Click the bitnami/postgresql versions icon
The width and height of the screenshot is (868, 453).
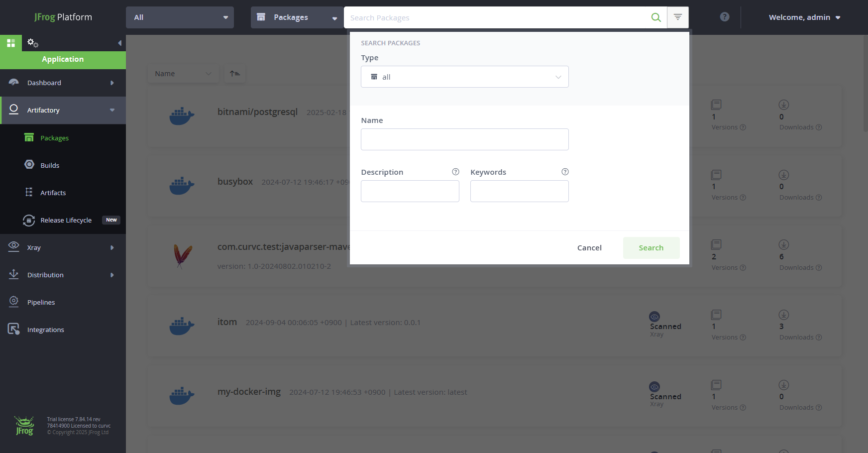tap(716, 105)
